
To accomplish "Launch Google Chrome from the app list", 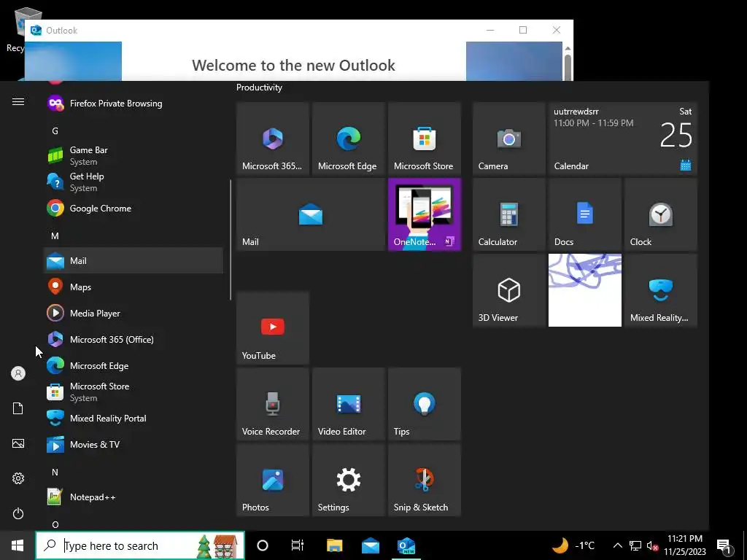I will pos(133,208).
